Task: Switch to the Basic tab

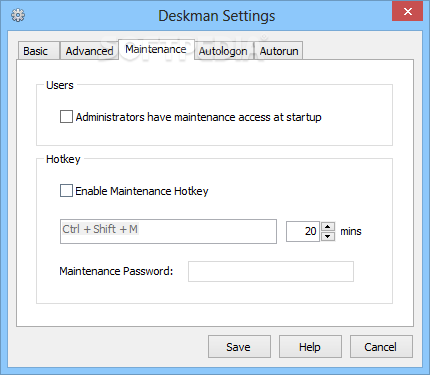Action: click(39, 51)
